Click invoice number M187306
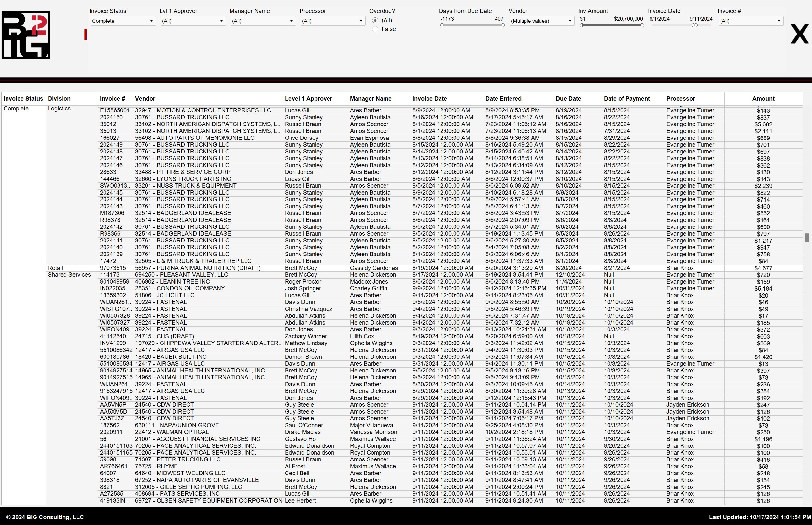The image size is (812, 525). click(112, 213)
